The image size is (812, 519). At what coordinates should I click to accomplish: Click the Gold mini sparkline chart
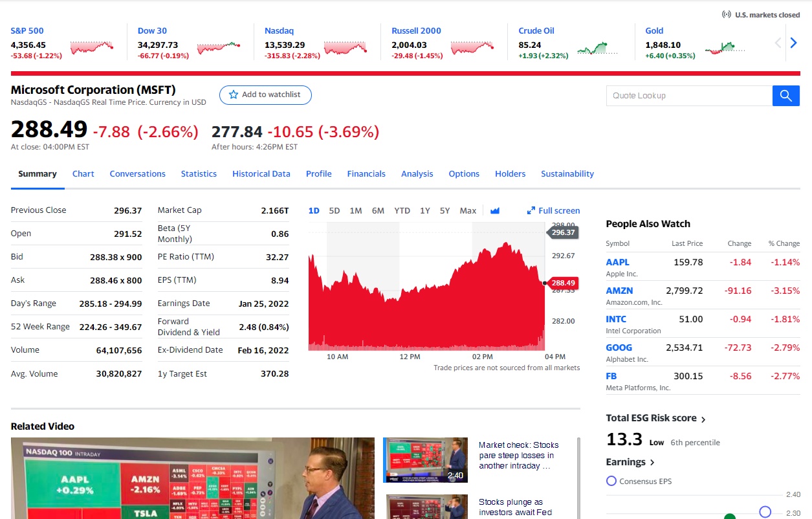724,48
